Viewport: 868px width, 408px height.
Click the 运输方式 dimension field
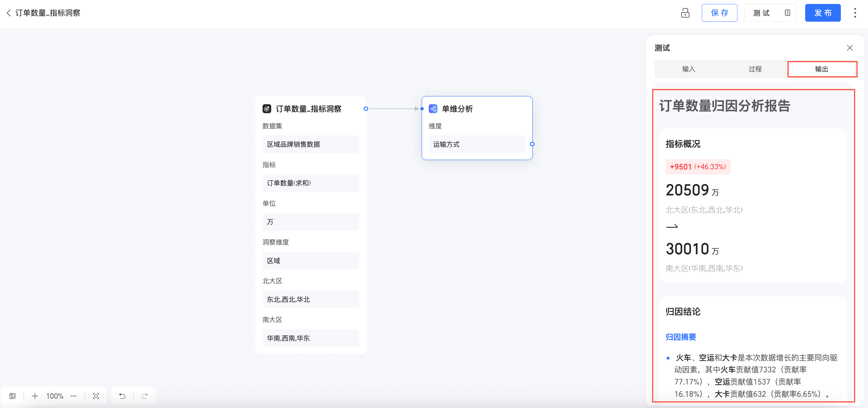pyautogui.click(x=476, y=144)
